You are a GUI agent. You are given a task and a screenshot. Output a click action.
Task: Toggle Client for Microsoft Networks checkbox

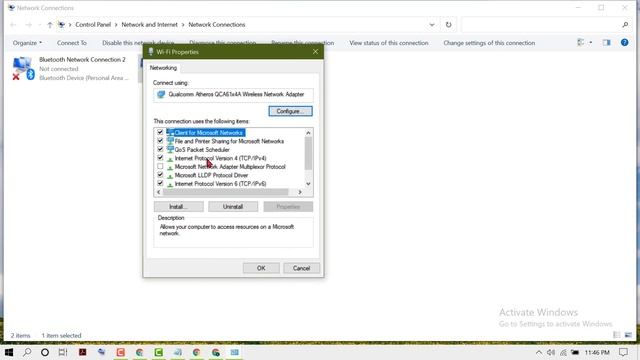160,132
